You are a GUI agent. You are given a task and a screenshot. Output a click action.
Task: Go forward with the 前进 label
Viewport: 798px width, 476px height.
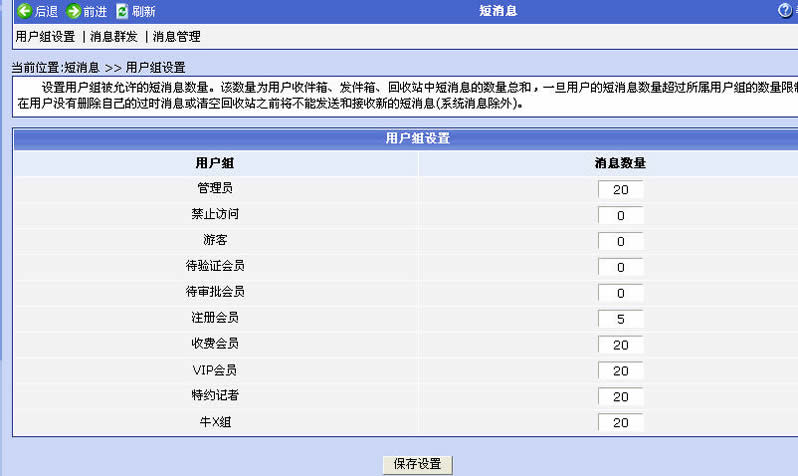pyautogui.click(x=95, y=11)
